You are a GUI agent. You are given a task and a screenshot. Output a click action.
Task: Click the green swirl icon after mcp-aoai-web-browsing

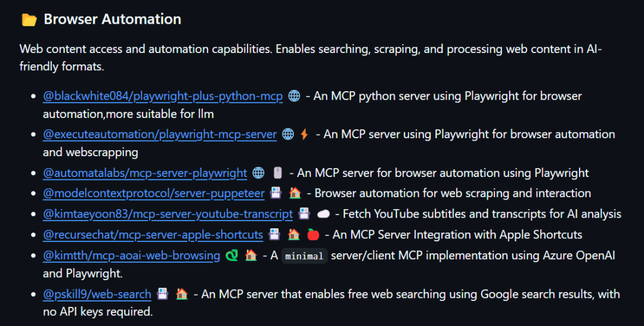tap(231, 256)
